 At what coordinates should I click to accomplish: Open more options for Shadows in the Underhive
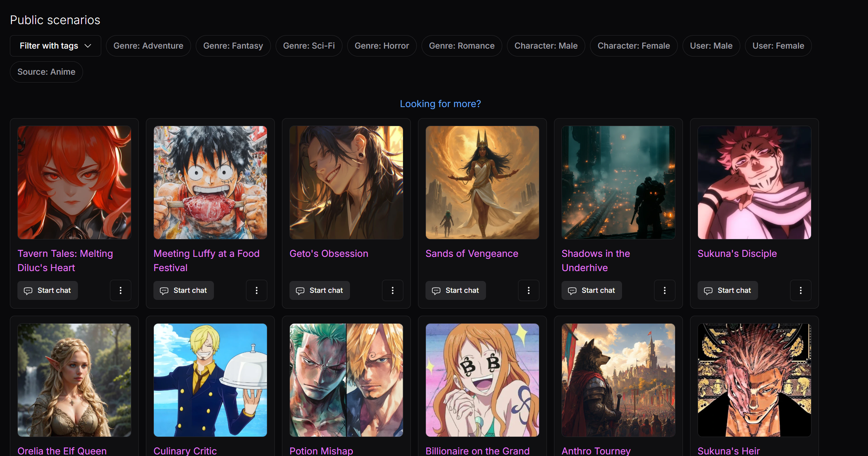coord(665,290)
